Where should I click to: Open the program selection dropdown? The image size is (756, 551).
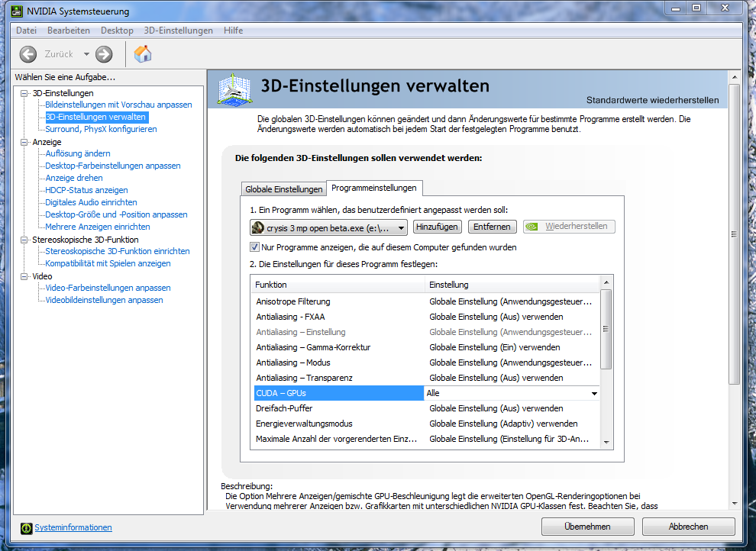pos(401,228)
